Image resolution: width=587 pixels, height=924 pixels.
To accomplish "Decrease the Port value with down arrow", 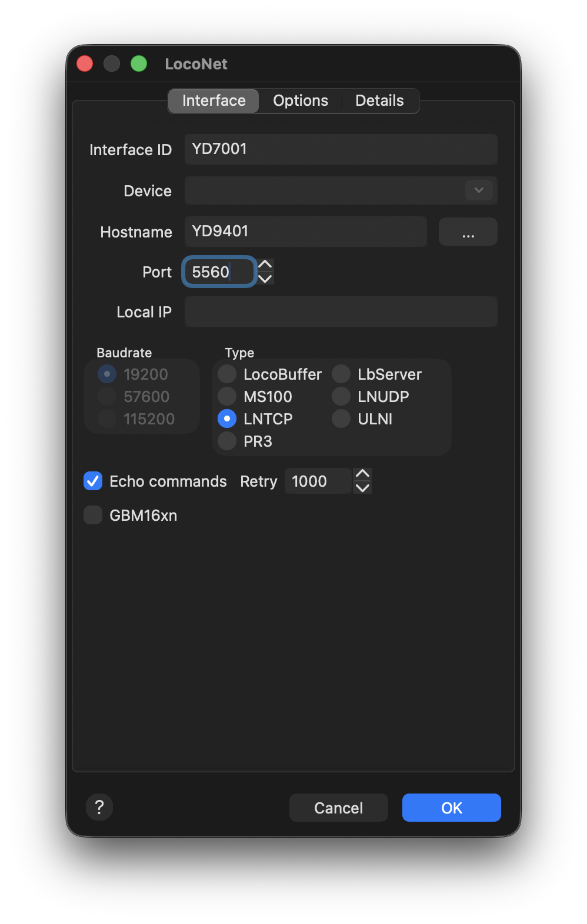I will 265,279.
